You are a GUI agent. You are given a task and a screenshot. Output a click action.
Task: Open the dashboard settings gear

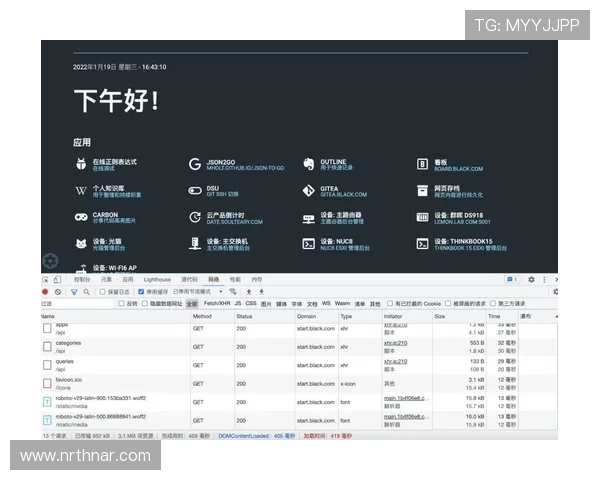click(x=51, y=261)
